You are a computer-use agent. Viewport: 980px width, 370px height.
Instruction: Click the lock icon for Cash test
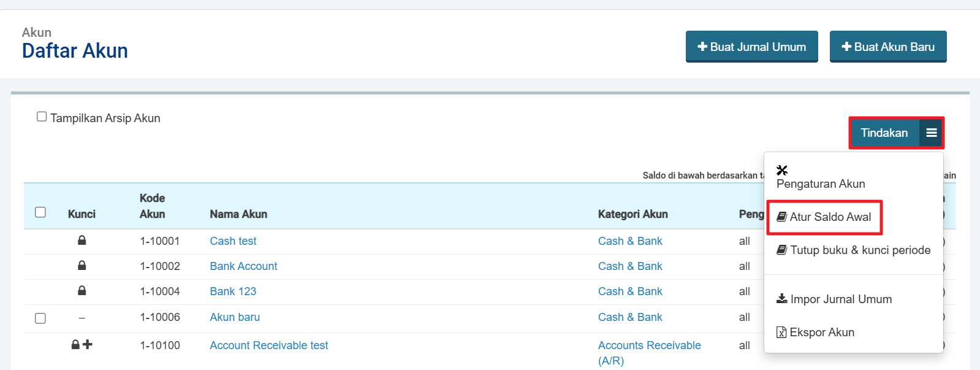[x=82, y=241]
